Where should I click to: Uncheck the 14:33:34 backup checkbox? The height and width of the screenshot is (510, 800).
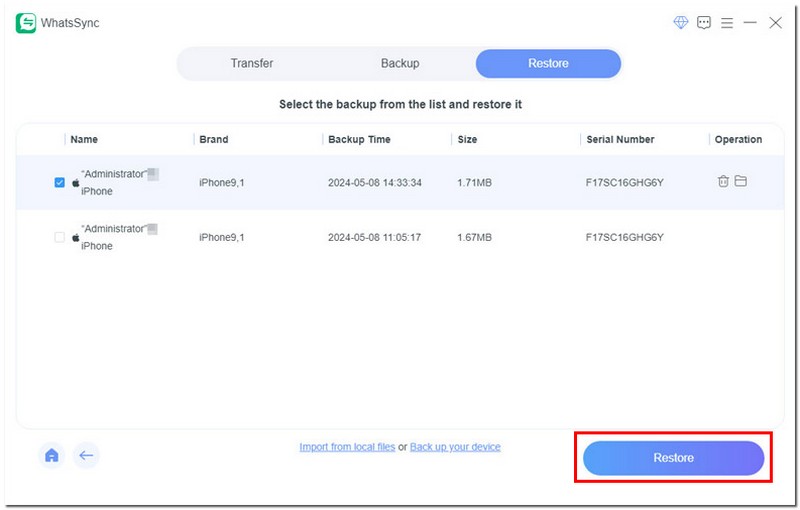click(x=59, y=182)
